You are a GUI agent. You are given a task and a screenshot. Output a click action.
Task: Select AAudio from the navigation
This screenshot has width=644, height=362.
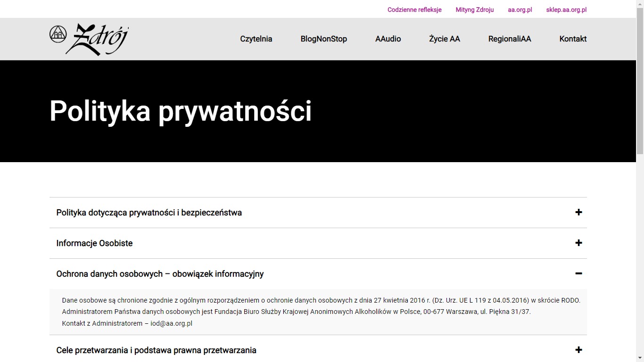(x=388, y=39)
